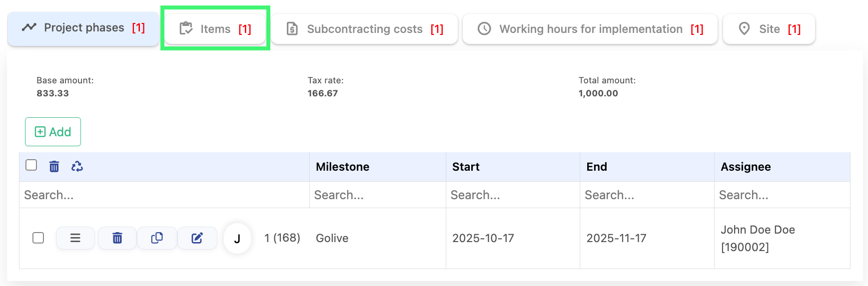Viewport: 868px width, 286px height.
Task: Click the recycle restore icon in header
Action: tap(77, 166)
